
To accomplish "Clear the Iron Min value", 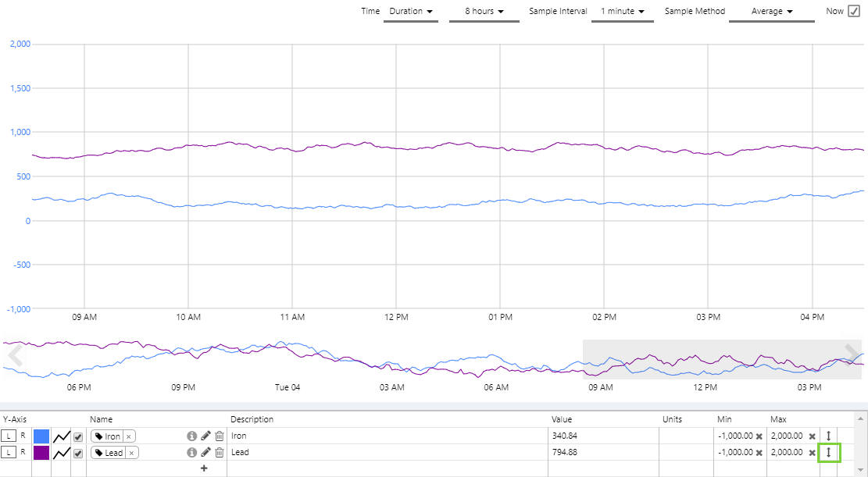I will point(759,436).
